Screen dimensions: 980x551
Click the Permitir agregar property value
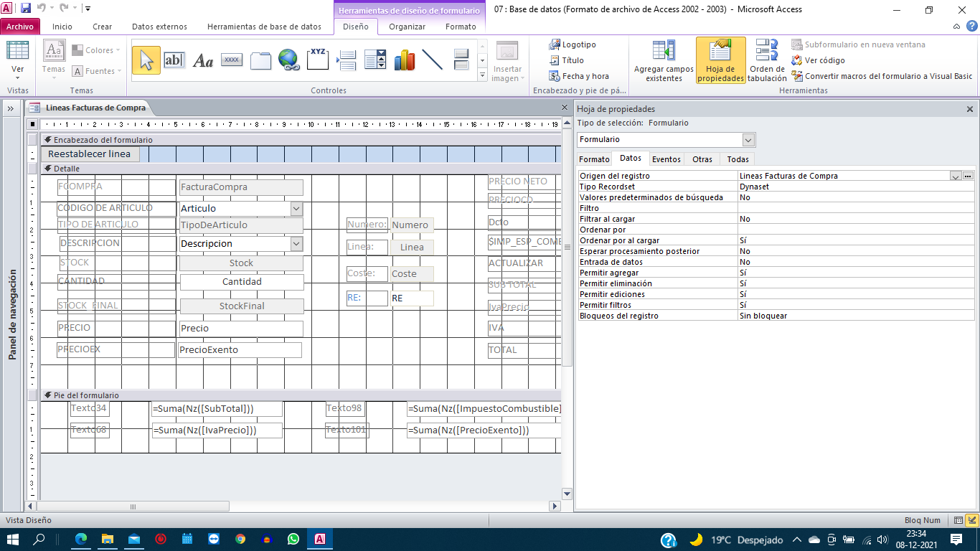point(855,273)
